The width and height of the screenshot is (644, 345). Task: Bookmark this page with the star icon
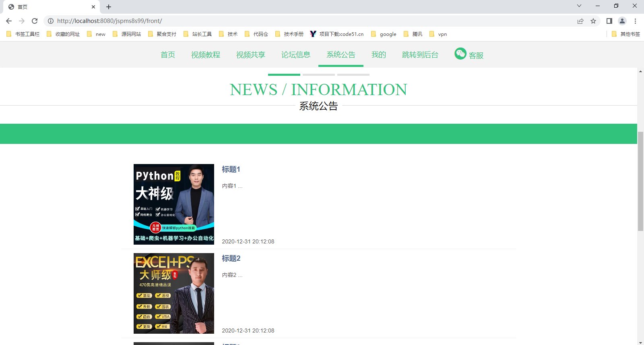click(x=593, y=21)
